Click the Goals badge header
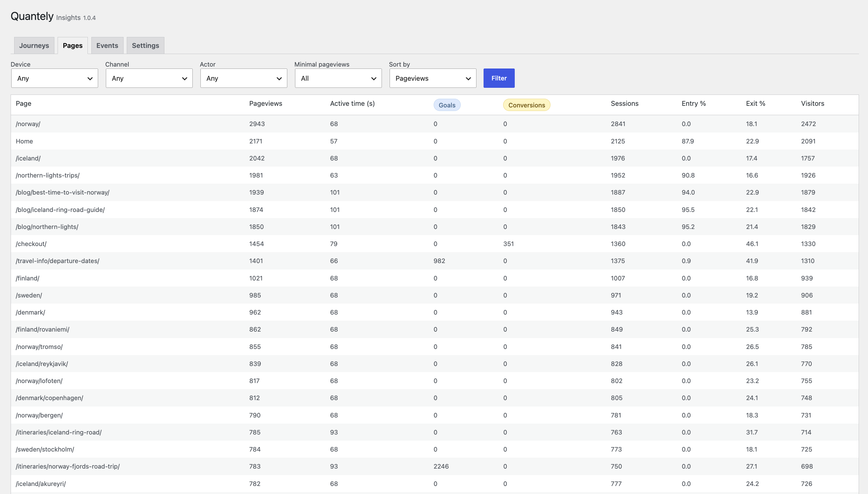The image size is (868, 494). (447, 105)
